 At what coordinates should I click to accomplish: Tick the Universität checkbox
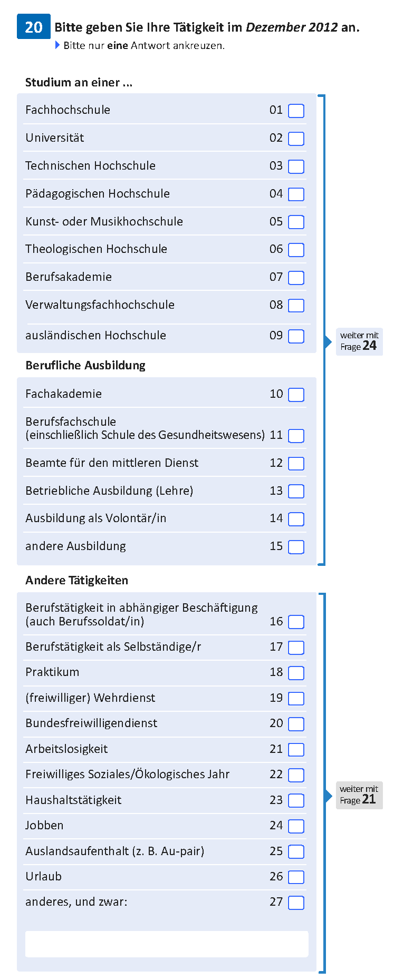coord(296,139)
